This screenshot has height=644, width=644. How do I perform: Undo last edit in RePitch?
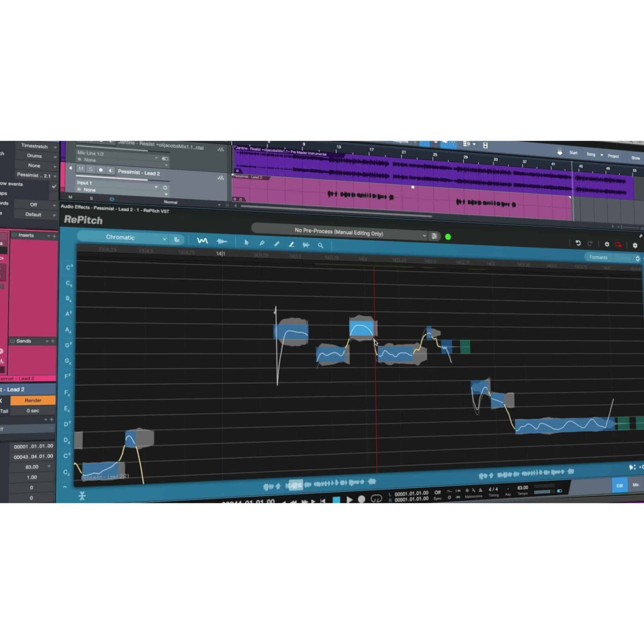coord(578,243)
